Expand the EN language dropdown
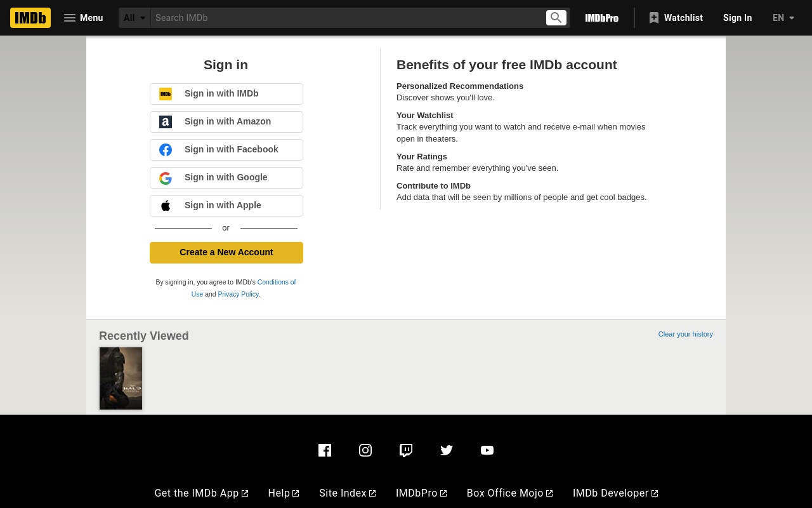 [783, 18]
